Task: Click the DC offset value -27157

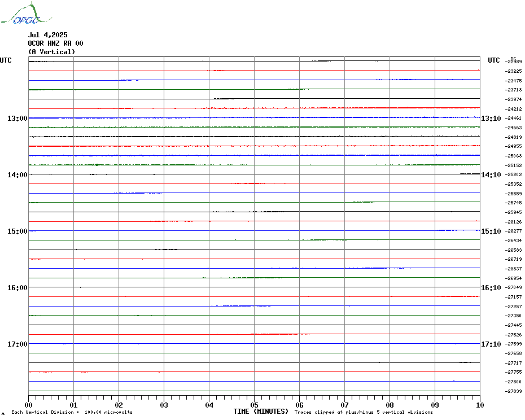Action: coord(513,297)
